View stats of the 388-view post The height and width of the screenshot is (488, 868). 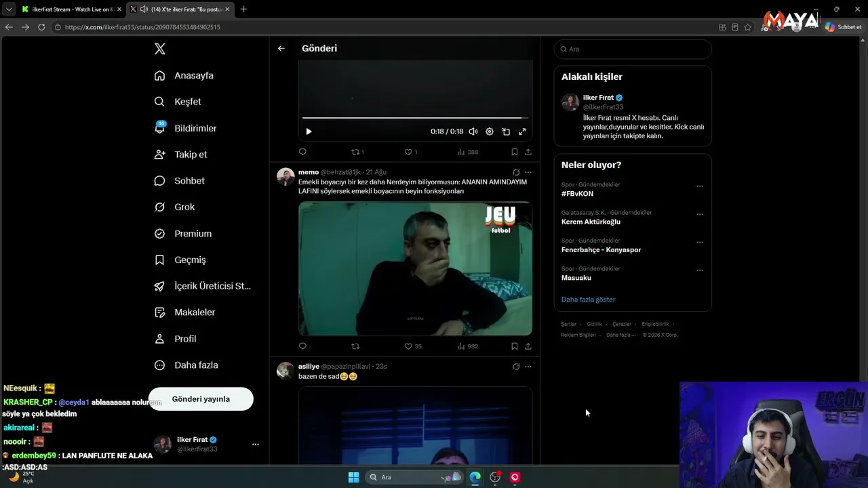click(x=468, y=152)
